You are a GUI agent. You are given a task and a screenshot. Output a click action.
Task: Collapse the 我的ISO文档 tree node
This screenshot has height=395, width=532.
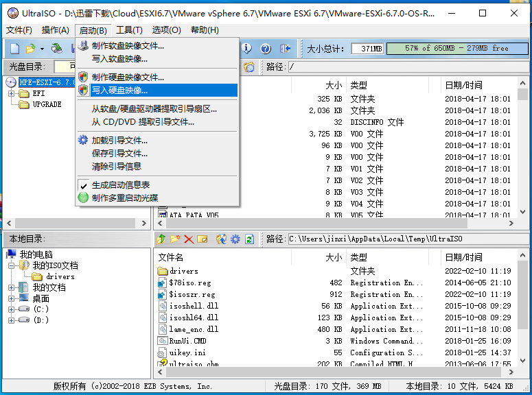(11, 265)
